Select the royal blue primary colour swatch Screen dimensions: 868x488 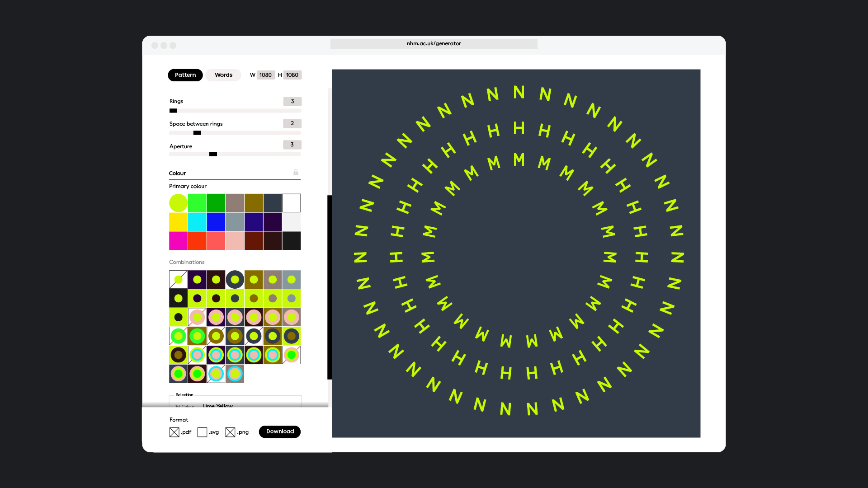216,222
